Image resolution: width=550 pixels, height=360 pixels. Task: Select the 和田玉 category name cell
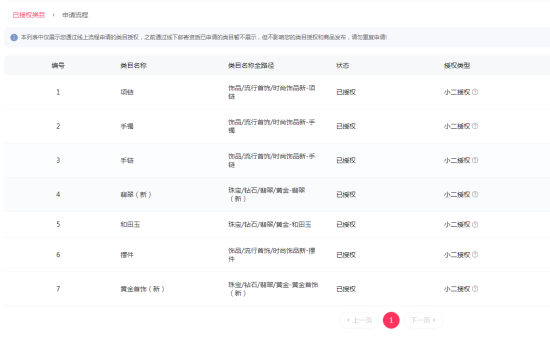tap(130, 224)
